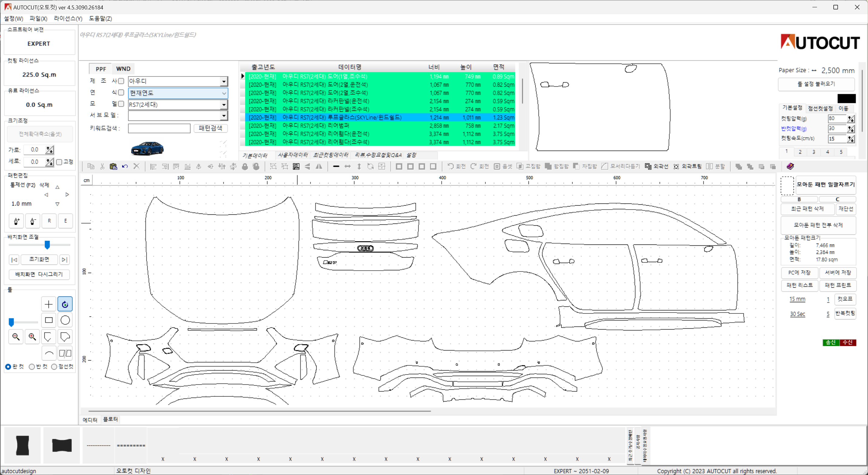868x475 pixels.
Task: Click the 외곽트림 trim tool
Action: click(687, 166)
